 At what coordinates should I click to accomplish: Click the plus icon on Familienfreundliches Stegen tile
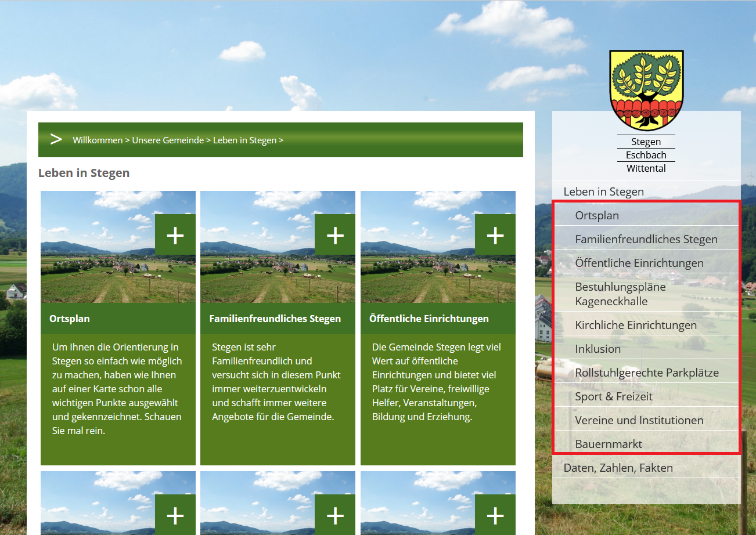click(x=334, y=234)
